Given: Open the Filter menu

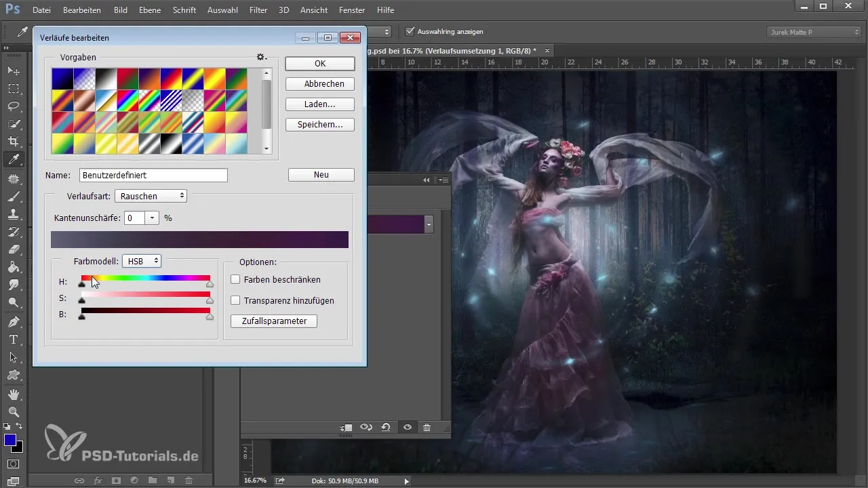Looking at the screenshot, I should pos(258,10).
